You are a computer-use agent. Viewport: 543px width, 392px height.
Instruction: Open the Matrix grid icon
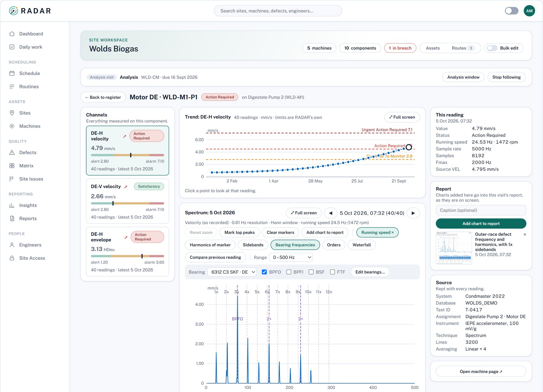pos(12,166)
